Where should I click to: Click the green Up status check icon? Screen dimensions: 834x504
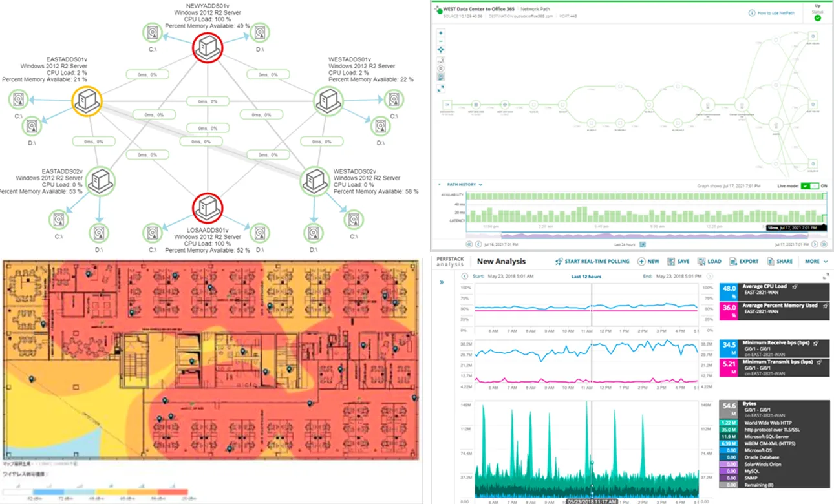click(x=817, y=17)
